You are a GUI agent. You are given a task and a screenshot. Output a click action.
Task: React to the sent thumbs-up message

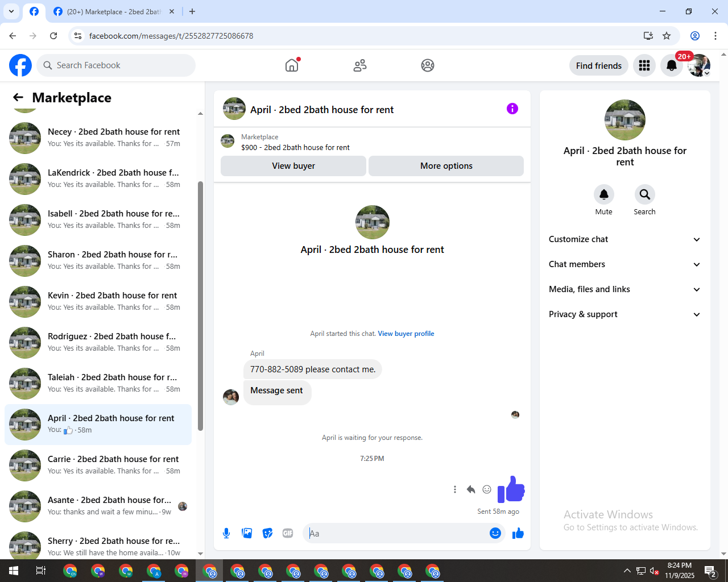click(x=487, y=489)
